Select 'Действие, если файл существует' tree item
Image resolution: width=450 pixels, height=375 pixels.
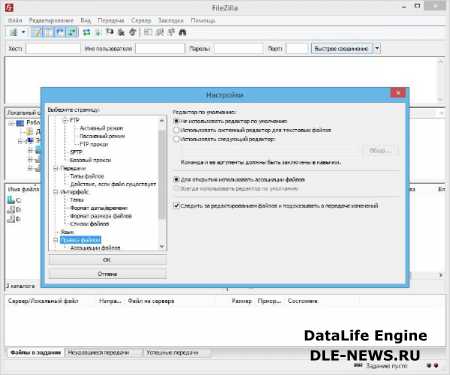(x=113, y=184)
